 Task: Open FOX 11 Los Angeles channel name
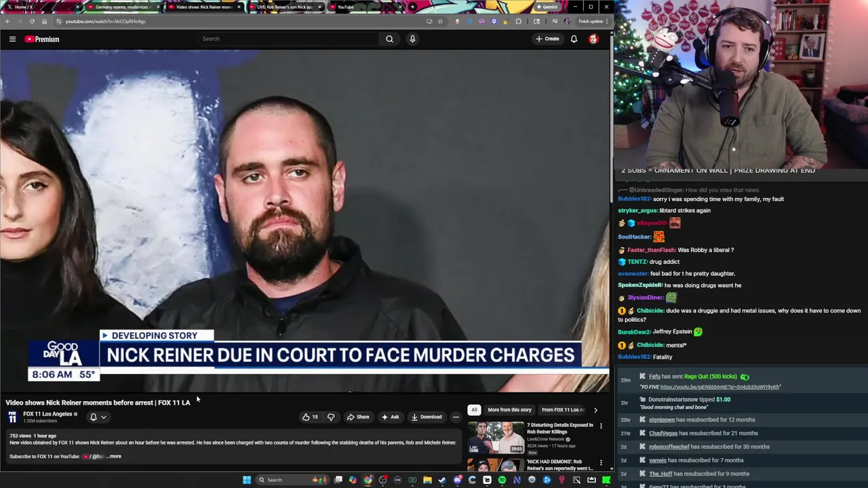[x=47, y=414]
